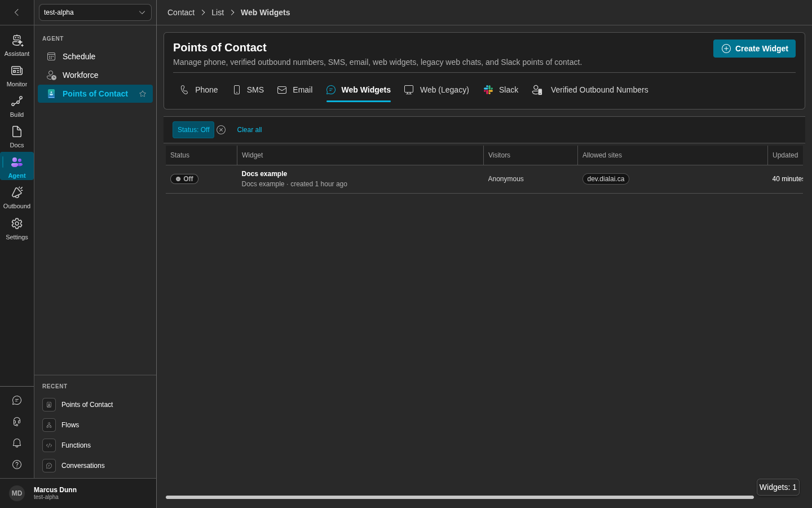Collapse sidebar with the back chevron
The height and width of the screenshot is (508, 812).
[16, 12]
